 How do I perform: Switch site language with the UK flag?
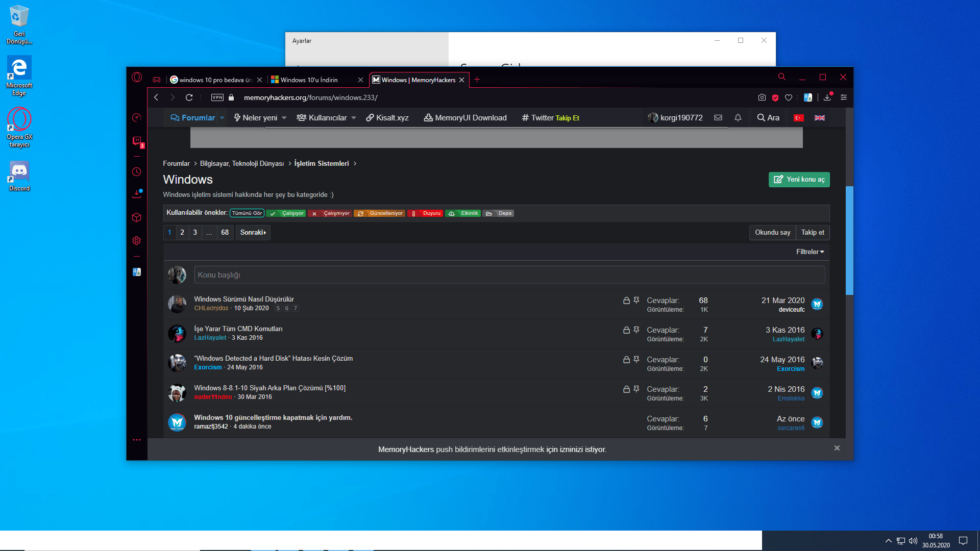tap(820, 118)
